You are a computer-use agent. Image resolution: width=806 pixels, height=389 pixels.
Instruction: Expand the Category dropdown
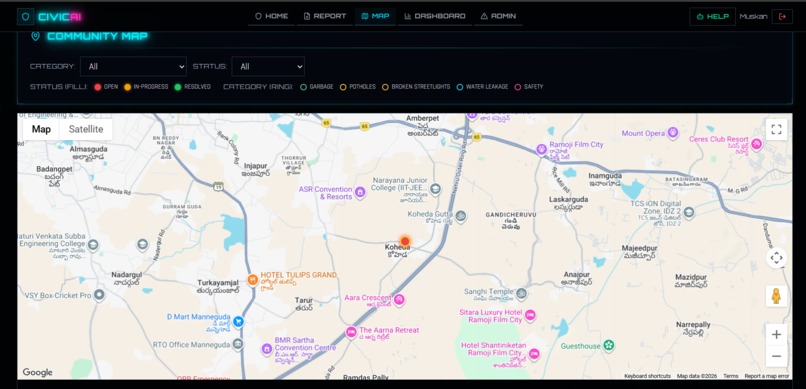click(133, 66)
